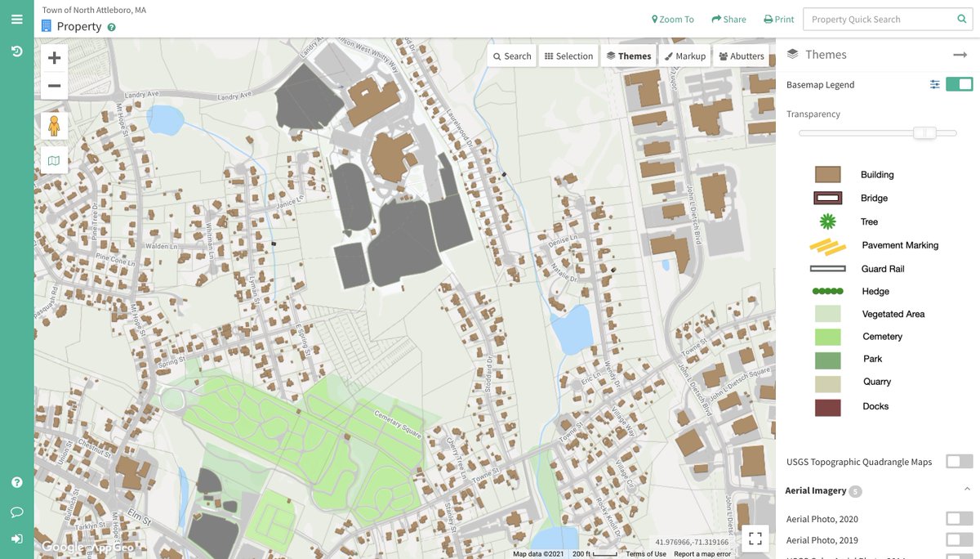Click the Bridge legend symbol

click(x=827, y=198)
